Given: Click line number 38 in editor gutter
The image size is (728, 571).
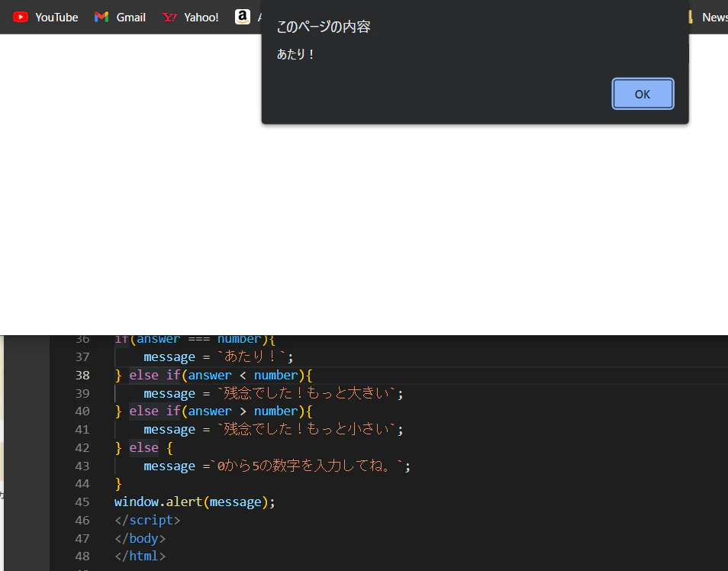Looking at the screenshot, I should (x=82, y=375).
